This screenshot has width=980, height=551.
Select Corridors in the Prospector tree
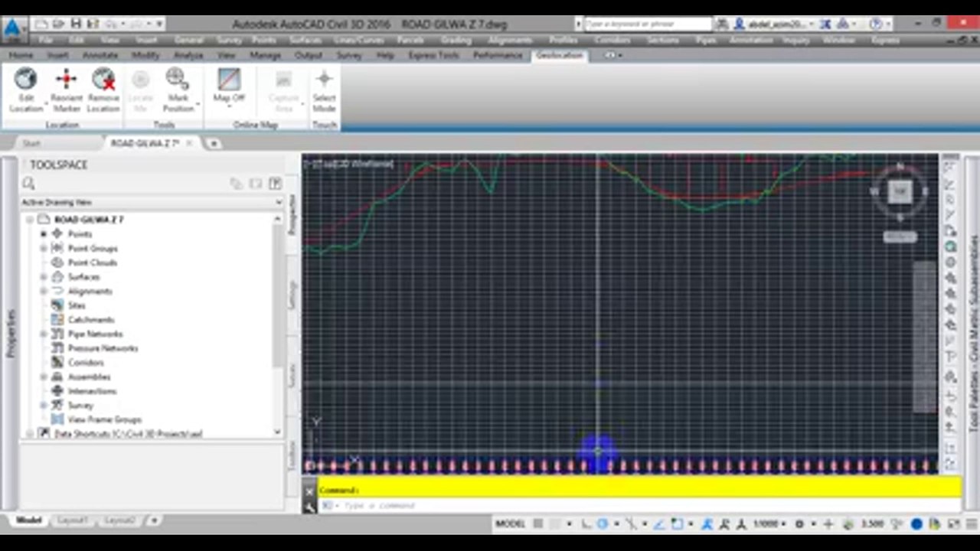pos(86,362)
